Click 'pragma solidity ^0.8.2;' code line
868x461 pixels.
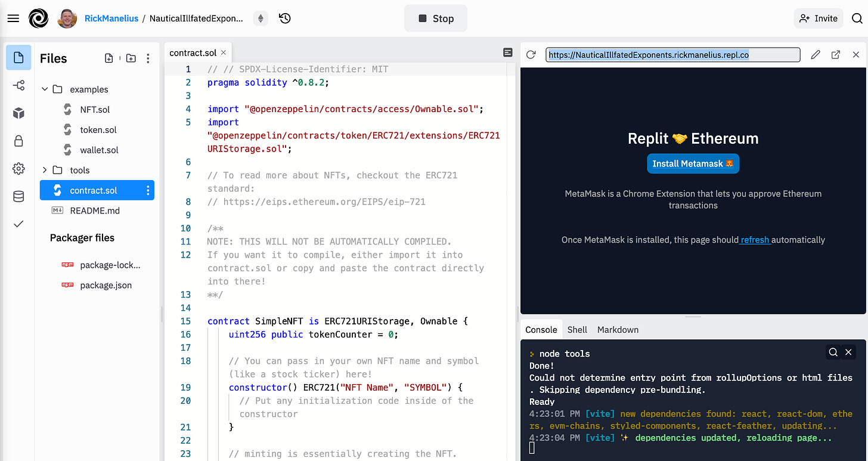[268, 82]
